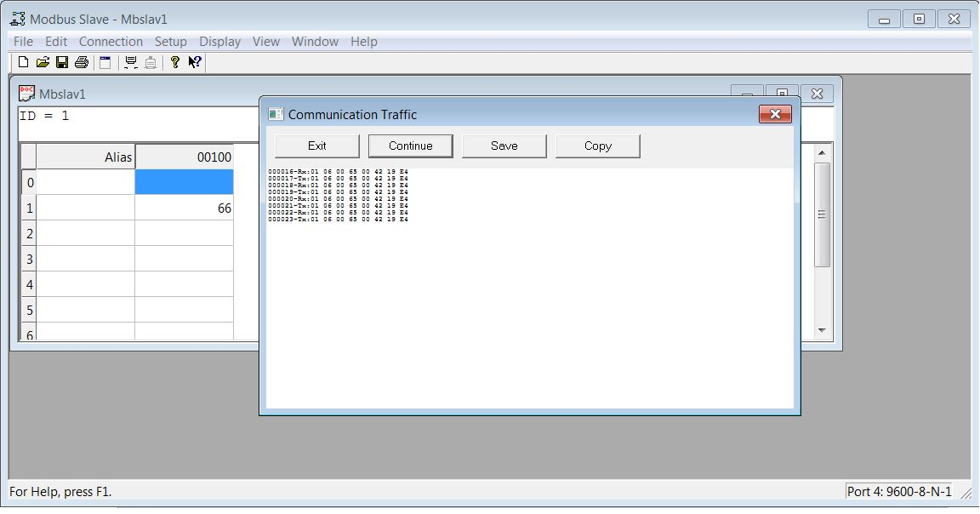Click the Save button in traffic dialog
The width and height of the screenshot is (980, 514).
[504, 146]
